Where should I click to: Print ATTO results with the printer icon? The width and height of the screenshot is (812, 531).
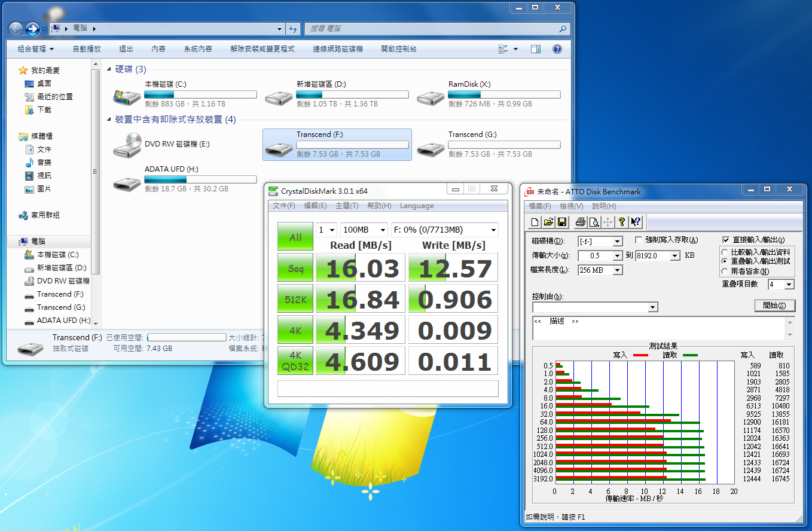tap(580, 222)
